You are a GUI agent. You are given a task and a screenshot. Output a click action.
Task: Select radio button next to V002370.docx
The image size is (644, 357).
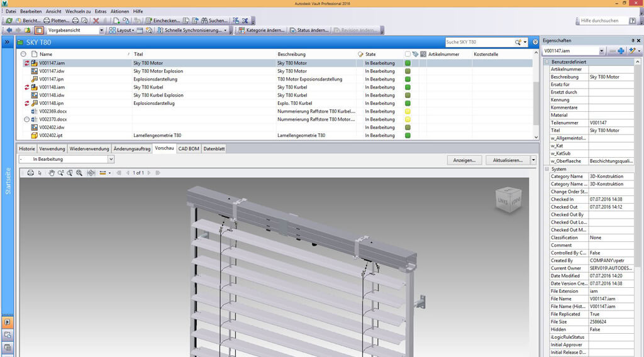pyautogui.click(x=26, y=119)
